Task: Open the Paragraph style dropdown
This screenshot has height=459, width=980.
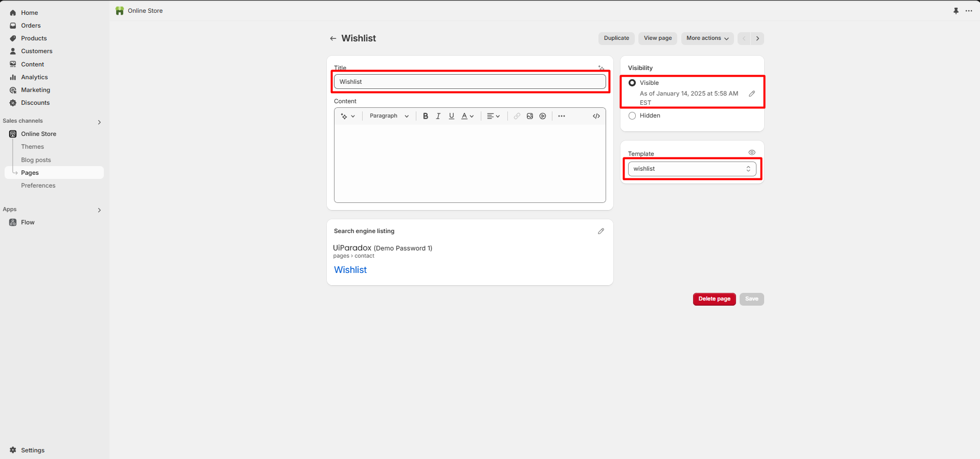Action: (x=389, y=116)
